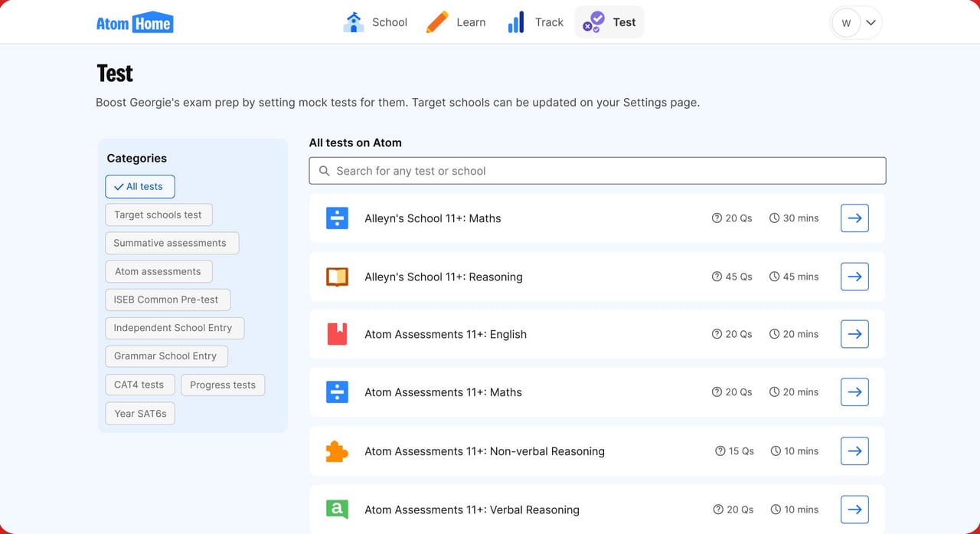Toggle Progress tests filter
Viewport: 980px width, 534px height.
[x=223, y=385]
